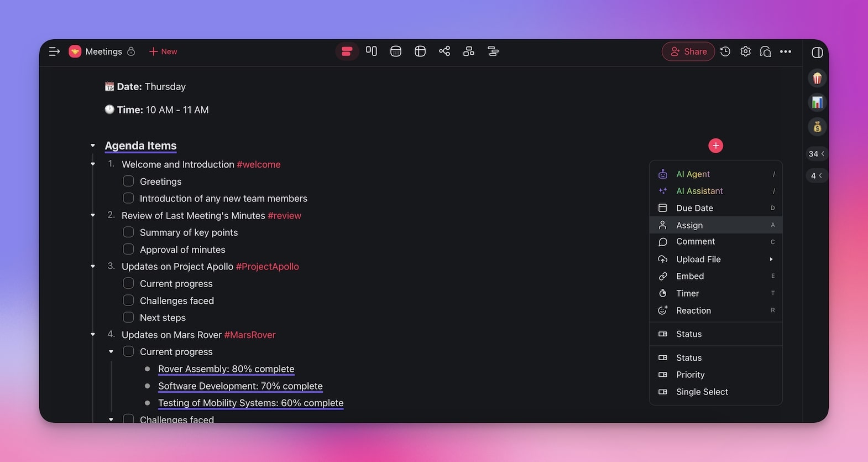The height and width of the screenshot is (462, 868).
Task: Toggle the right sidebar panel icon
Action: (817, 52)
